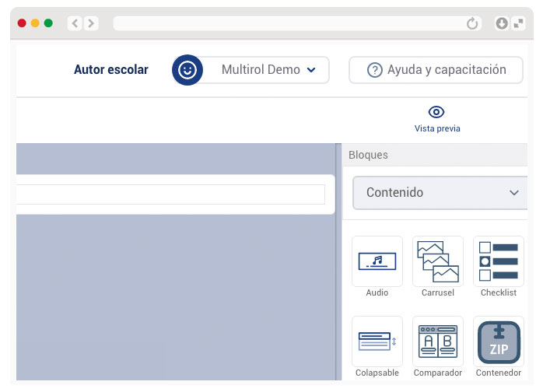The image size is (543, 392).
Task: Go back with browser back arrow
Action: (x=75, y=23)
